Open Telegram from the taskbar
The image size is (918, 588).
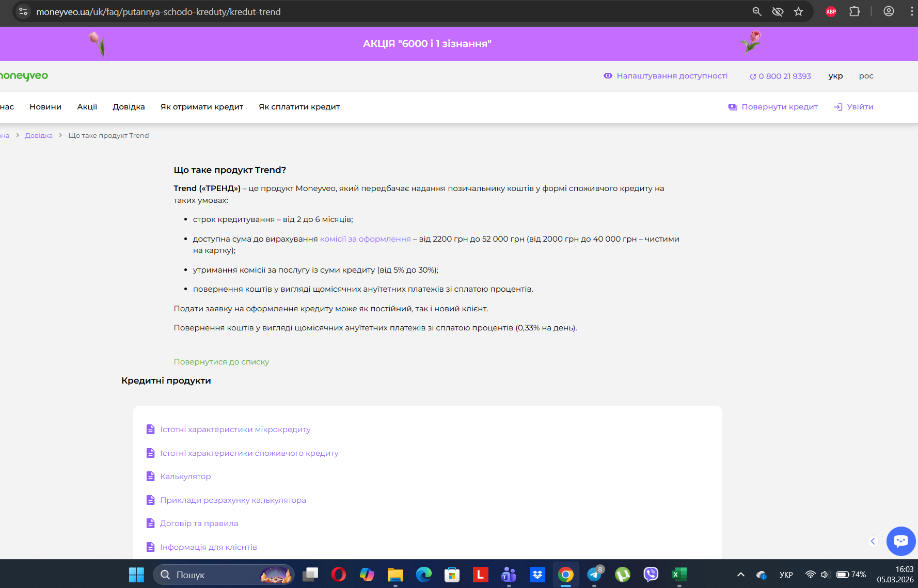tap(594, 575)
